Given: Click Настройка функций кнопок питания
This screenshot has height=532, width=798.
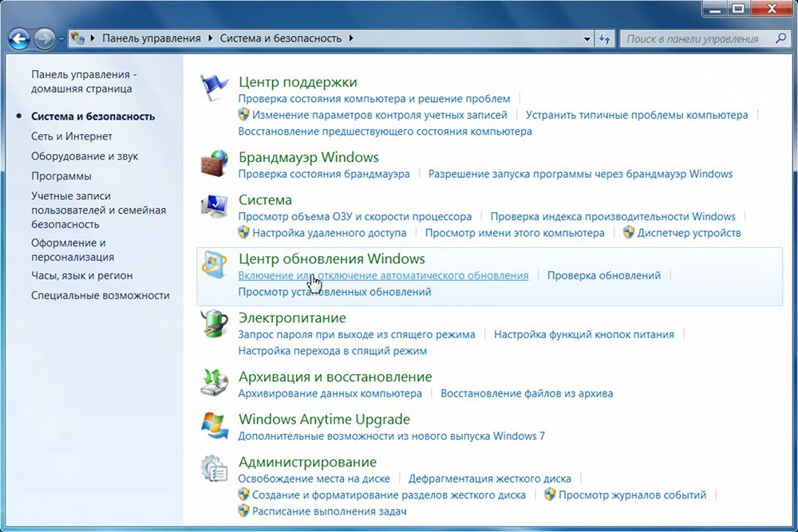Looking at the screenshot, I should pos(584,335).
